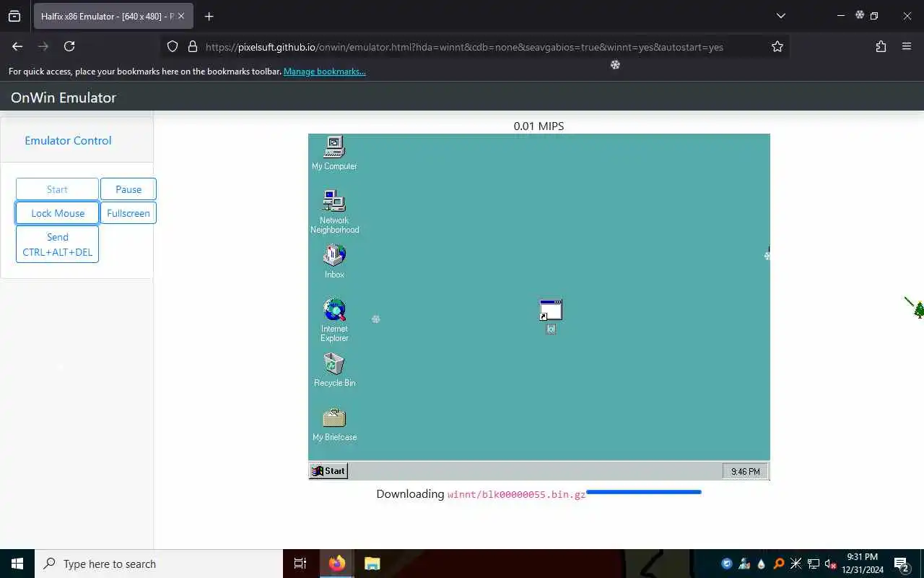
Task: Focus the URL address bar
Action: click(464, 46)
